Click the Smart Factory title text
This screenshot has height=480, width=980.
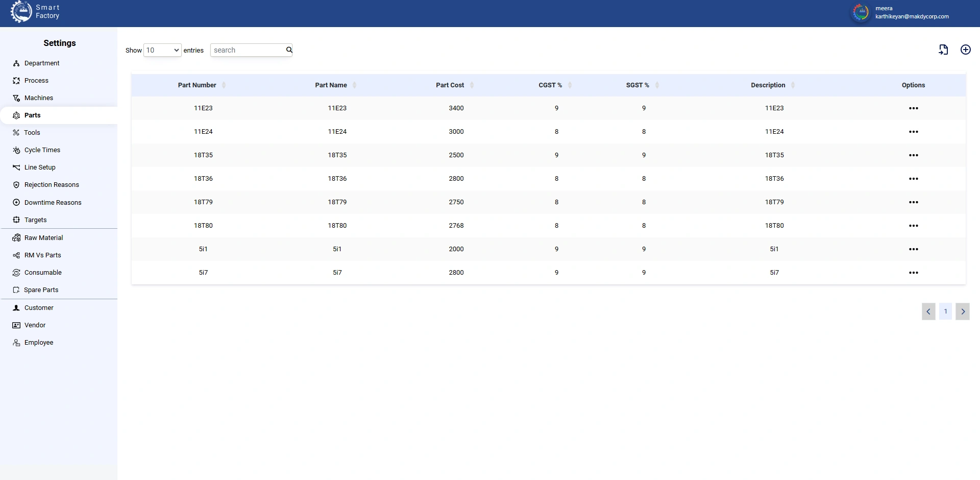pos(47,12)
